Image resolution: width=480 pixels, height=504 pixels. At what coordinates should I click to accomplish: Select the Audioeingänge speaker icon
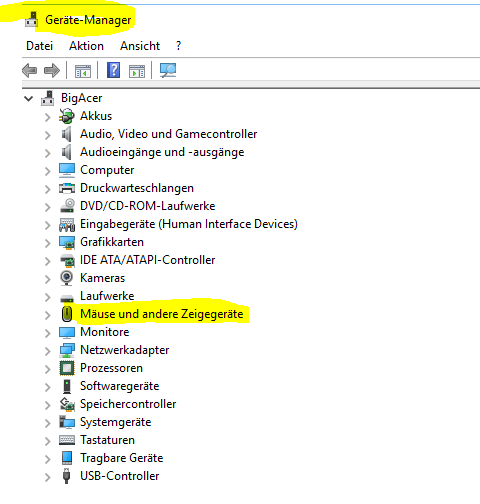[x=66, y=152]
